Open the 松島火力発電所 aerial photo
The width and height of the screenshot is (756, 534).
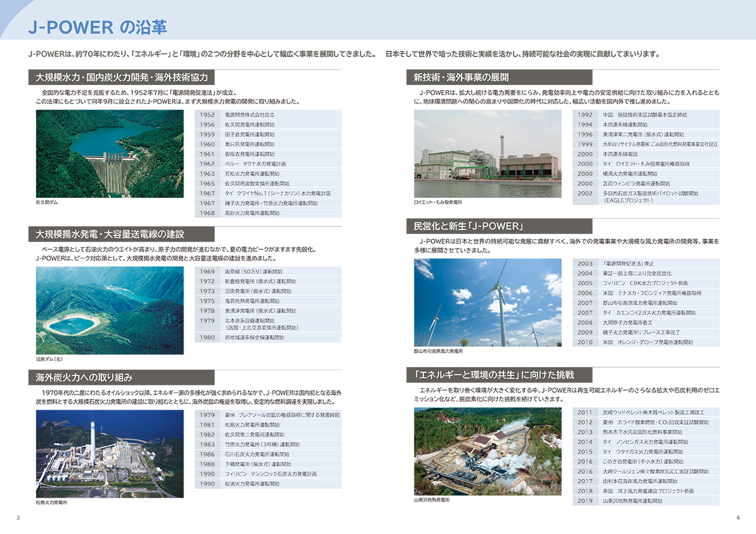tap(110, 454)
